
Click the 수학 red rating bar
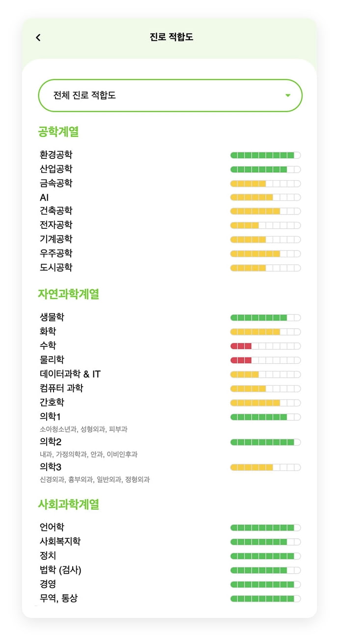pos(265,346)
